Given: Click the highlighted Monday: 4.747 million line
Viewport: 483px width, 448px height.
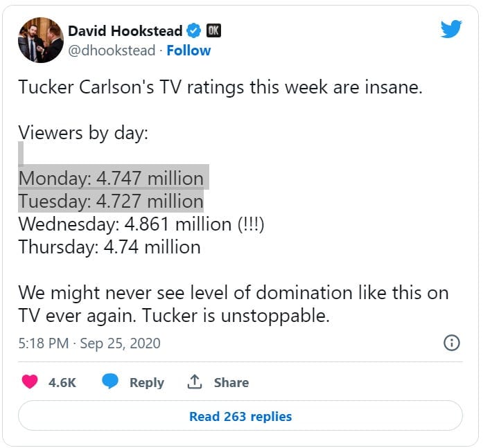Looking at the screenshot, I should coord(111,178).
